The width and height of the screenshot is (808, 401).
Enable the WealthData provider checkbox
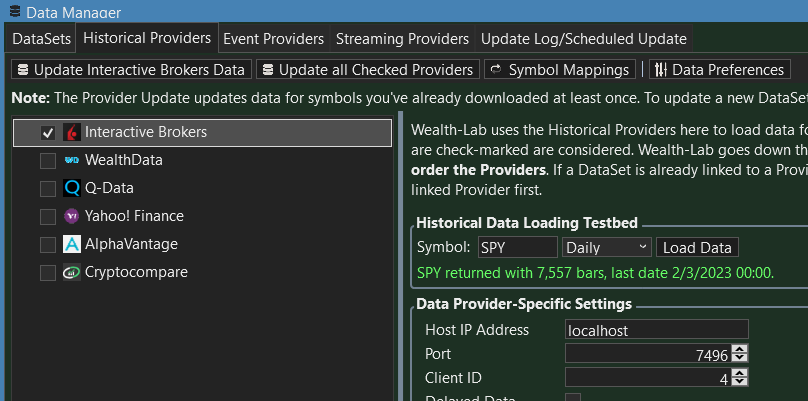click(x=47, y=161)
